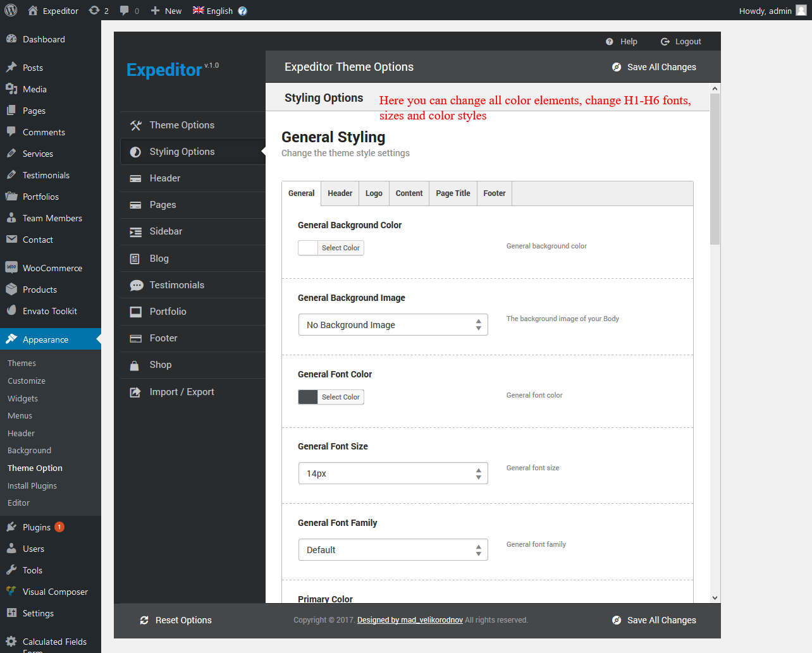
Task: Click the Import / Export icon
Action: 135,392
